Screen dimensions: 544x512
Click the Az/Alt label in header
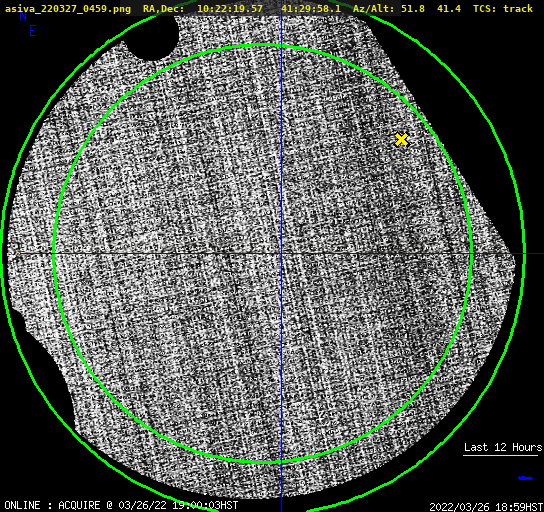[374, 8]
